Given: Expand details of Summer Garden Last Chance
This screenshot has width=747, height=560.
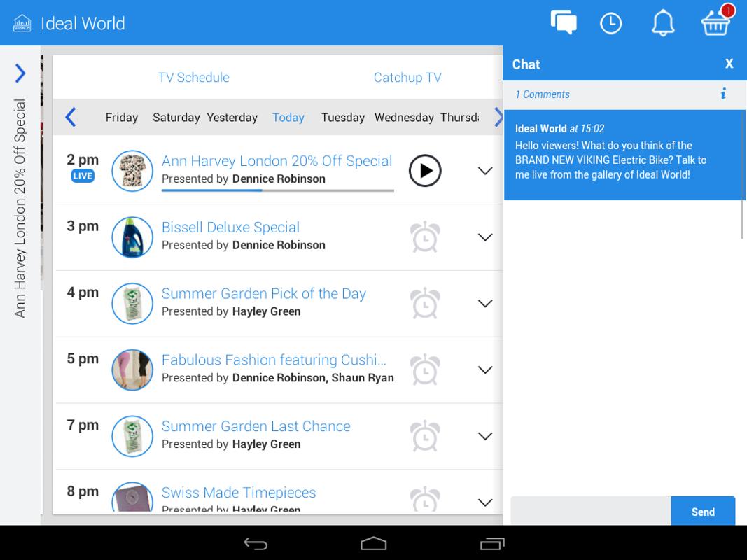Looking at the screenshot, I should 485,435.
